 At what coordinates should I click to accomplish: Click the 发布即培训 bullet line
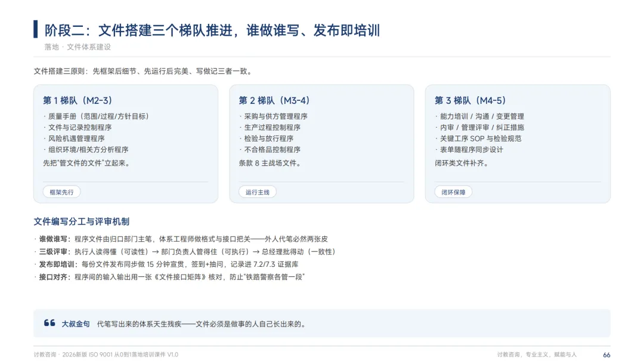167,264
